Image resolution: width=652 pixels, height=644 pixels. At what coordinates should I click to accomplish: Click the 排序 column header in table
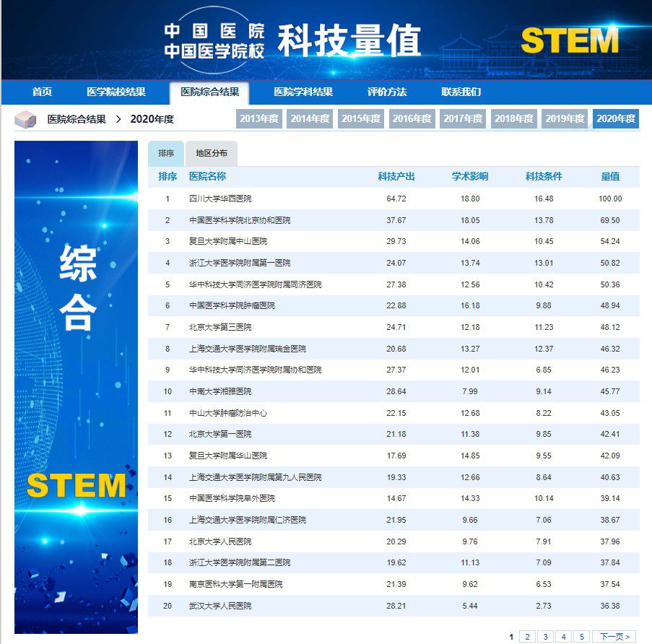pos(168,176)
